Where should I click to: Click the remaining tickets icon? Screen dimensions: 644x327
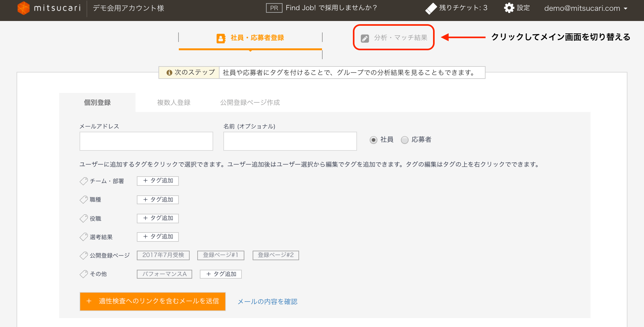coord(431,8)
